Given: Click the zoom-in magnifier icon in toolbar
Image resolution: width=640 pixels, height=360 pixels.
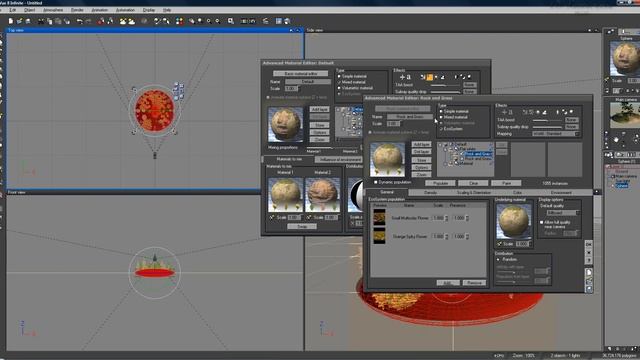Looking at the screenshot, I should 209,21.
